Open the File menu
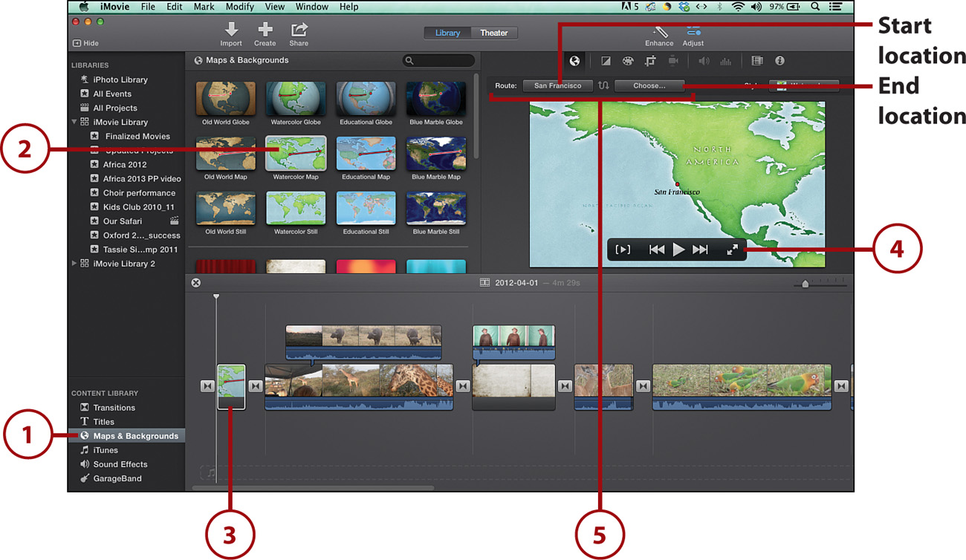The height and width of the screenshot is (560, 966). (148, 7)
